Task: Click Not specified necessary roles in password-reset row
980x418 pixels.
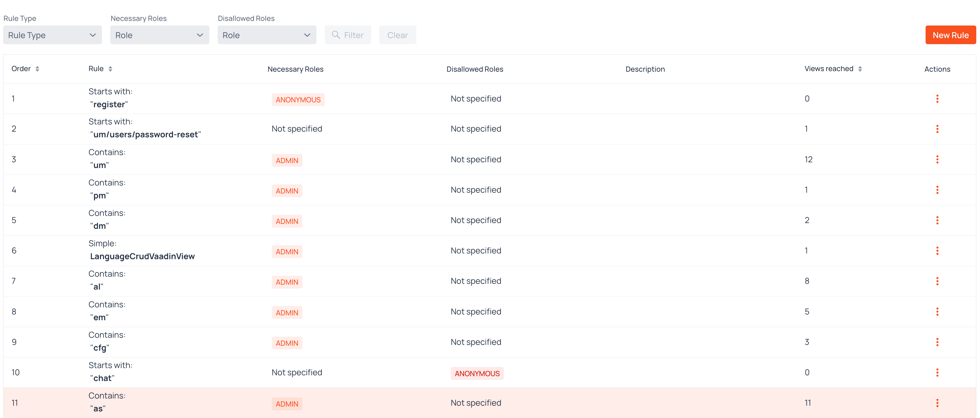Action: tap(297, 129)
